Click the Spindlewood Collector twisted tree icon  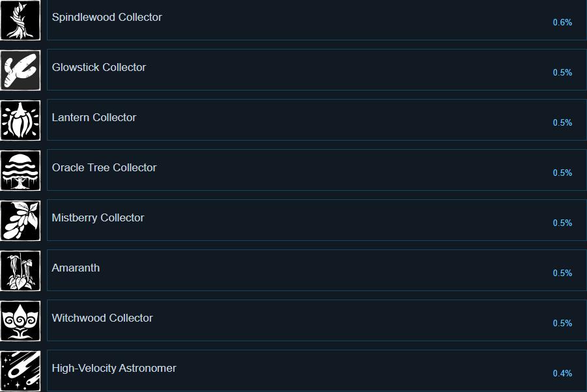(20, 20)
